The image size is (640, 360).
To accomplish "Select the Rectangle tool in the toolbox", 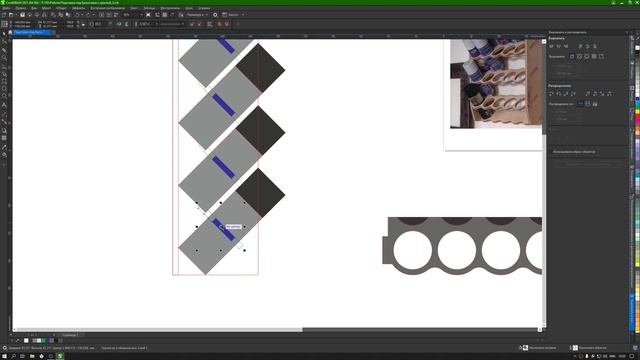I will click(x=4, y=81).
